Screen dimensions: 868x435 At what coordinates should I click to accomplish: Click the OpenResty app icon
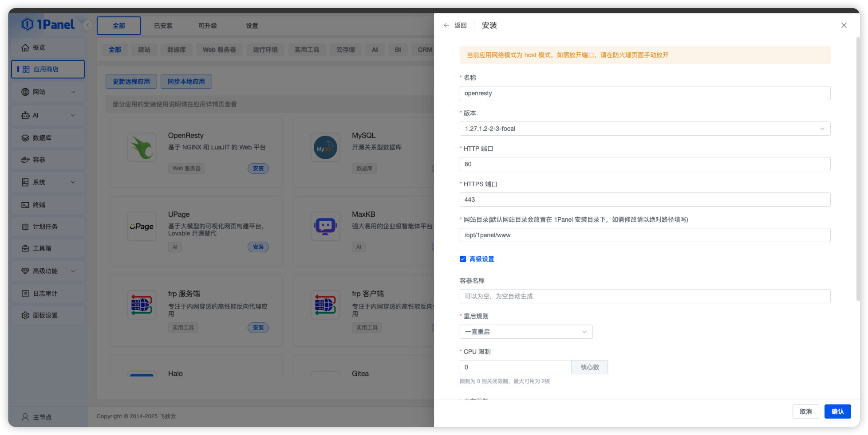point(142,148)
